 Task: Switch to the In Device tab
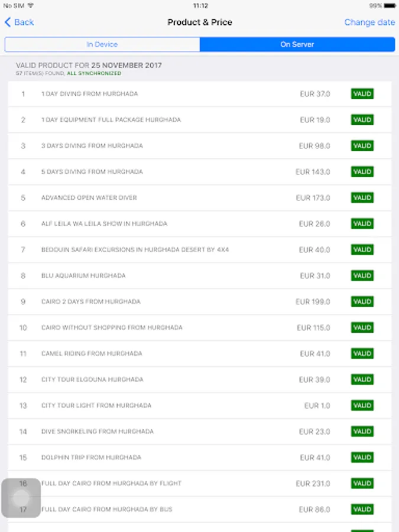pyautogui.click(x=102, y=45)
